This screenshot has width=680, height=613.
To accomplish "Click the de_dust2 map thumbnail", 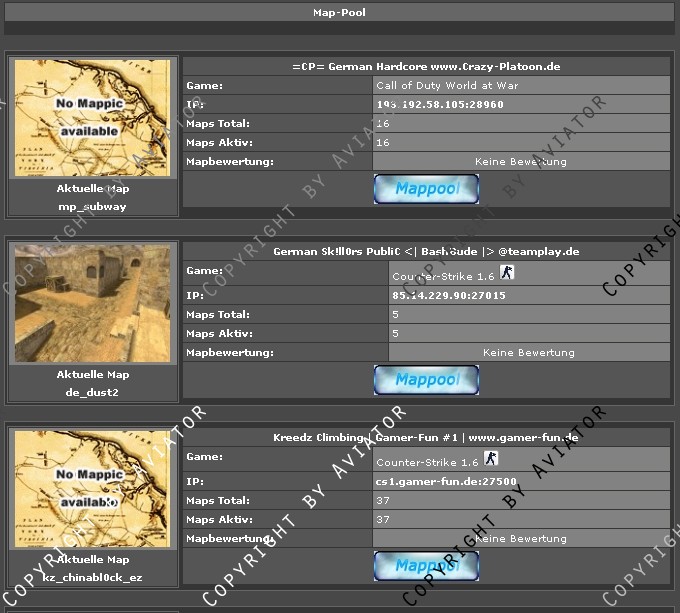I will 92,303.
